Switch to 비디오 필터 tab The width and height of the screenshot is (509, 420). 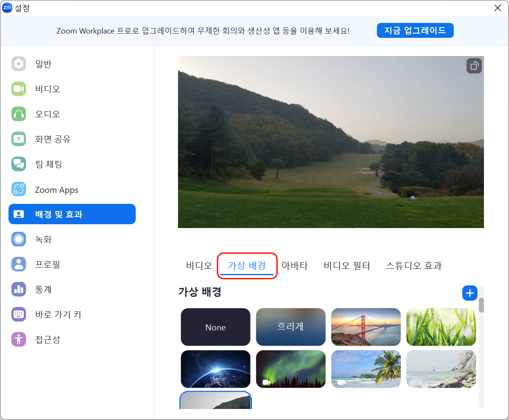coord(347,265)
